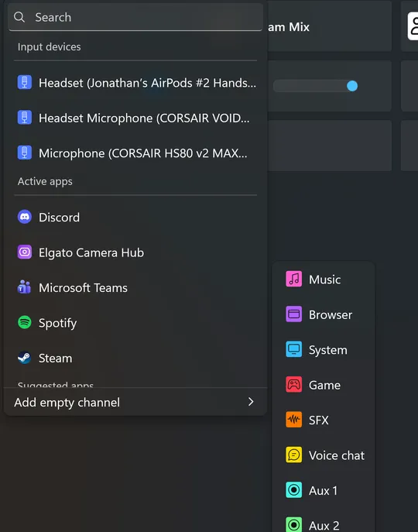Click the Search field in the channel picker
This screenshot has height=532, width=418.
pyautogui.click(x=135, y=17)
